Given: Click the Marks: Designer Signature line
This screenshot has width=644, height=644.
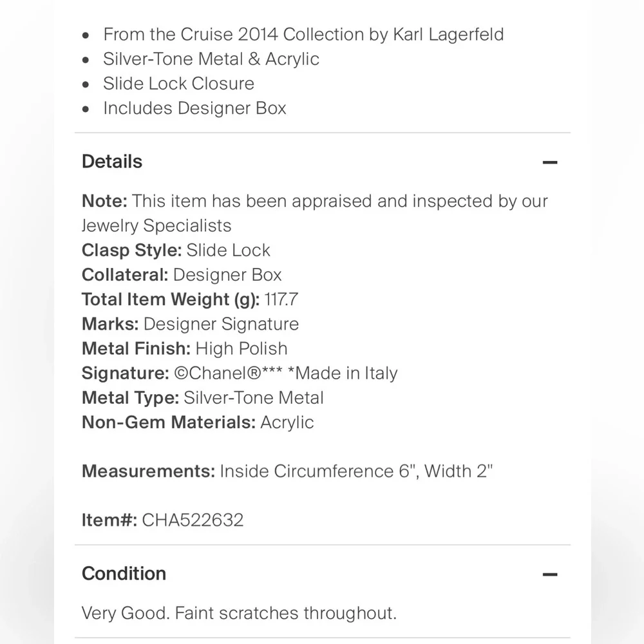Looking at the screenshot, I should pos(190,324).
